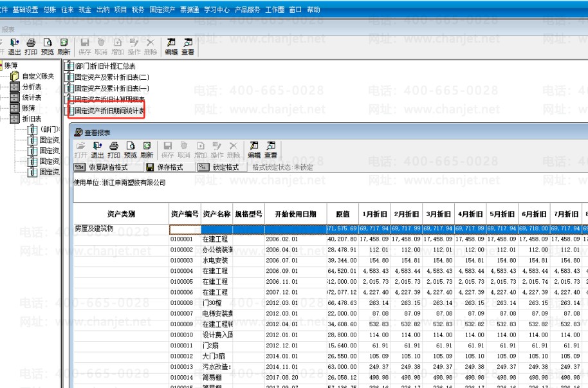Click Cancel (取消) icon in main toolbar
The image size is (588, 388).
tap(101, 46)
